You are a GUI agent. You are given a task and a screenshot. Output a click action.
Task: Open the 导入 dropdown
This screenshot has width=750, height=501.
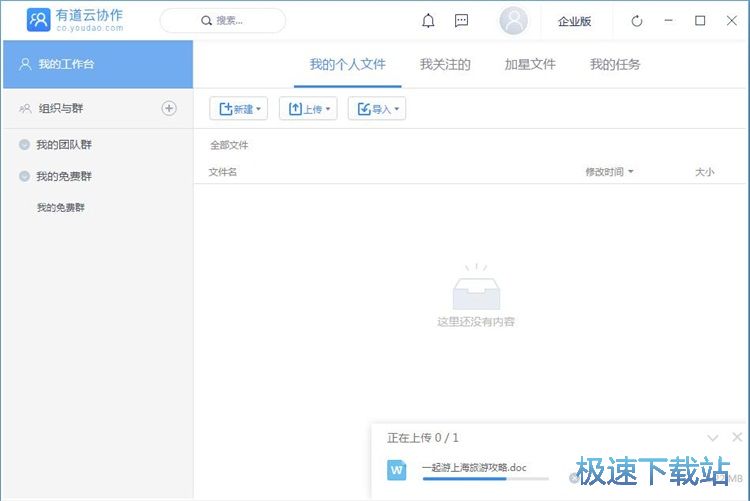click(x=376, y=109)
